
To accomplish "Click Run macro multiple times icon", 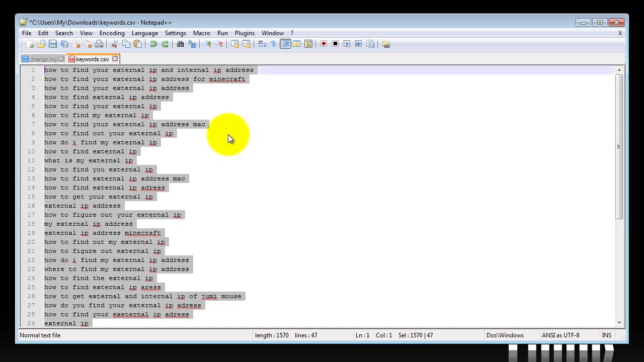I will click(x=358, y=44).
